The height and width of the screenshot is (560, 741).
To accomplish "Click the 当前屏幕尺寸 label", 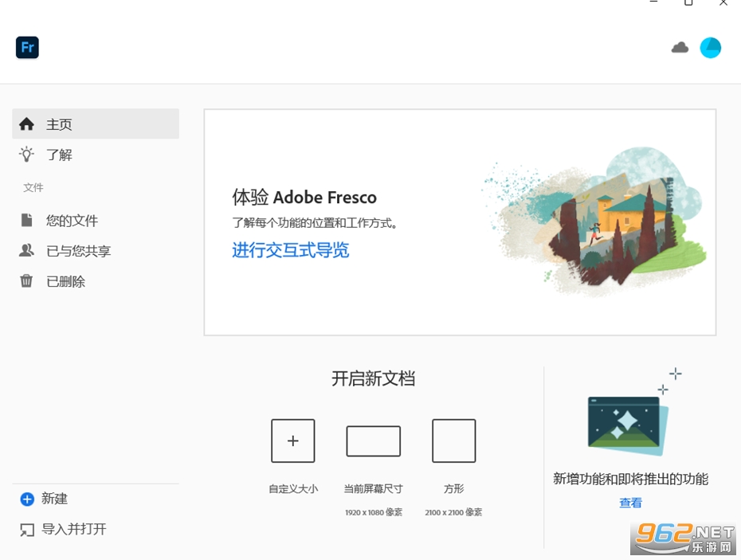I will (374, 488).
